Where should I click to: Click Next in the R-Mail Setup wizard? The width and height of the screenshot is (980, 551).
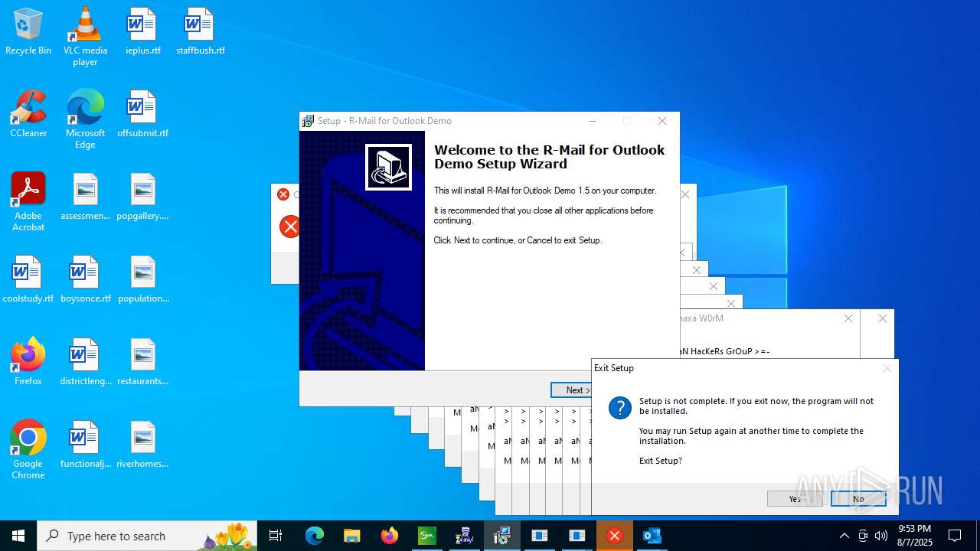572,390
